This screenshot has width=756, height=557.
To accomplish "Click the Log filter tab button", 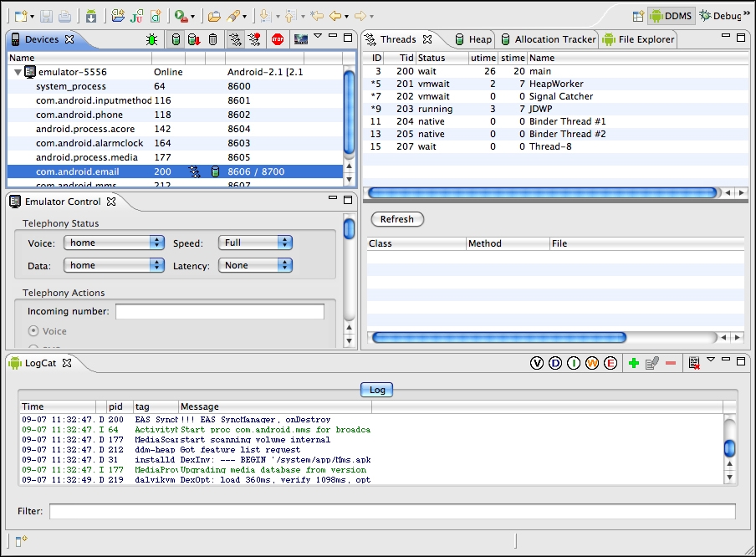I will pyautogui.click(x=377, y=390).
